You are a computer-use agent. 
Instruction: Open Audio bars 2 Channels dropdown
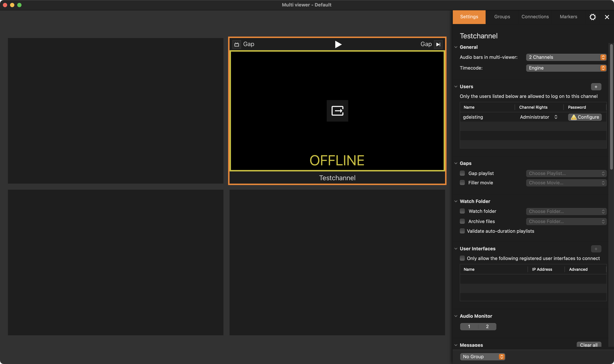click(x=566, y=57)
